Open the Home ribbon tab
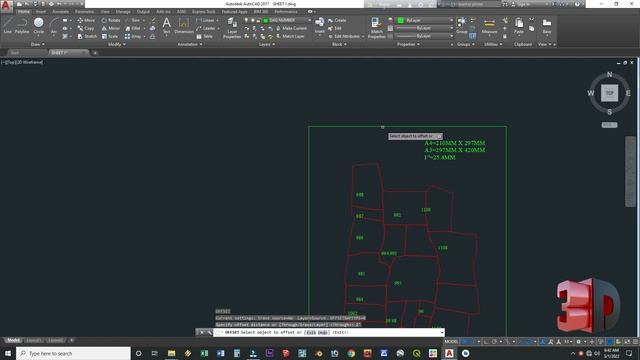This screenshot has width=640, height=360. pos(24,12)
